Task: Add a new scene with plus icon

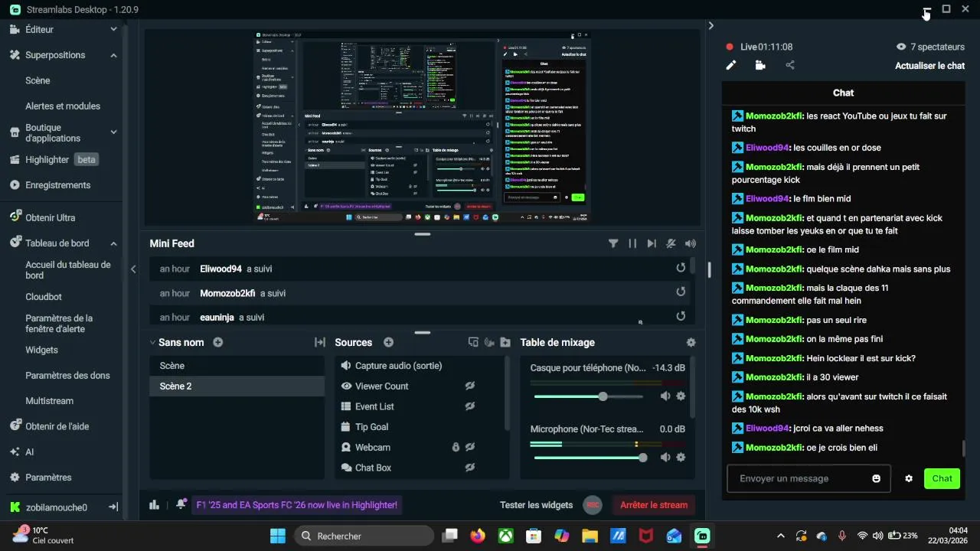Action: coord(218,342)
